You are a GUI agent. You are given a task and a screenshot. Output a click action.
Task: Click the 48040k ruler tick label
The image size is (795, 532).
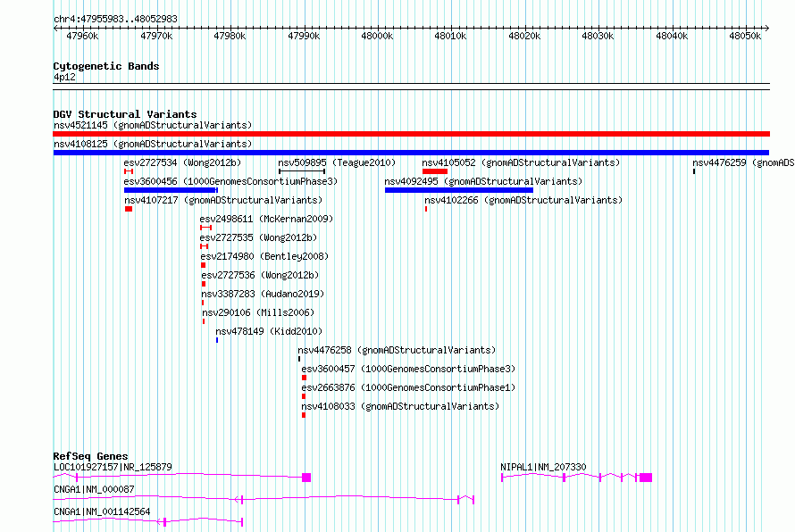tap(672, 36)
